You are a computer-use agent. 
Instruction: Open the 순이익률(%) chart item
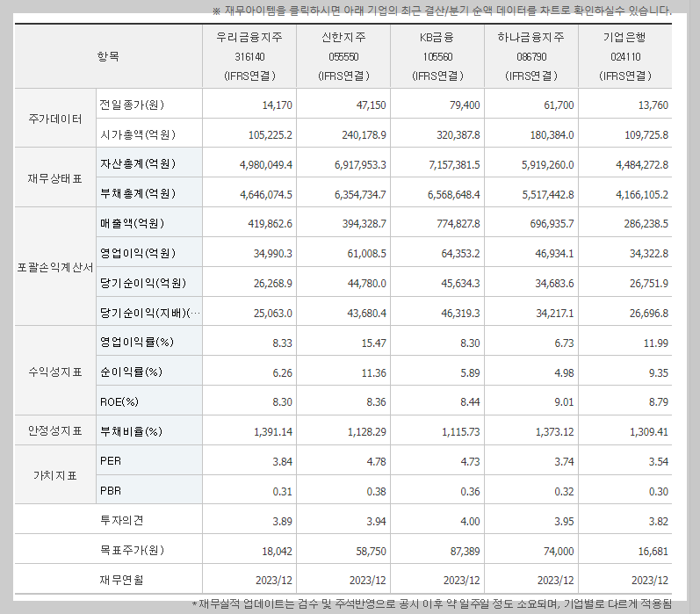point(131,372)
